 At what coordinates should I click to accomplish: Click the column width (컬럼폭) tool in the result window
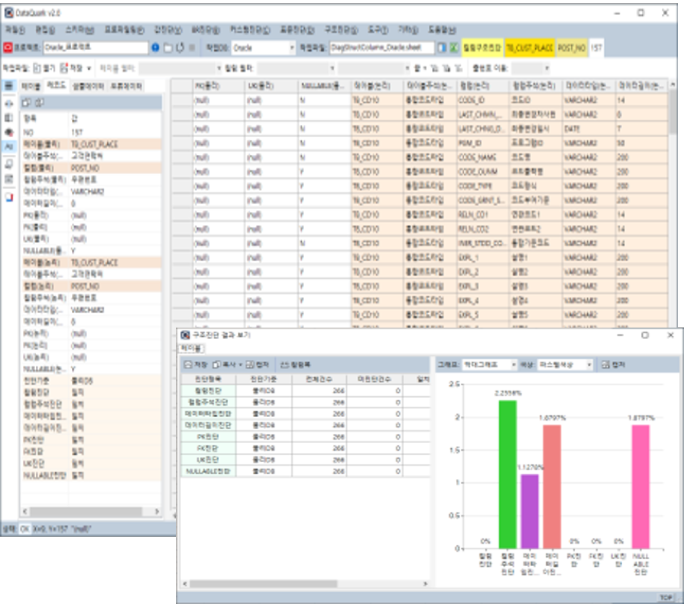click(x=298, y=365)
